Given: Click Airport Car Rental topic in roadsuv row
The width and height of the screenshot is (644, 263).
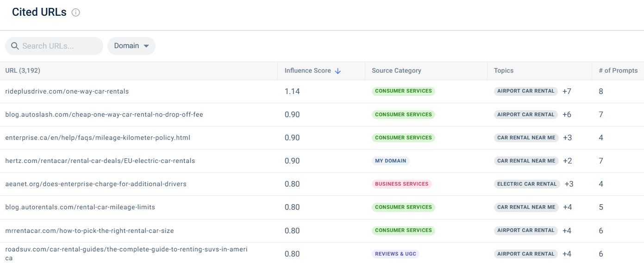Looking at the screenshot, I should 526,254.
